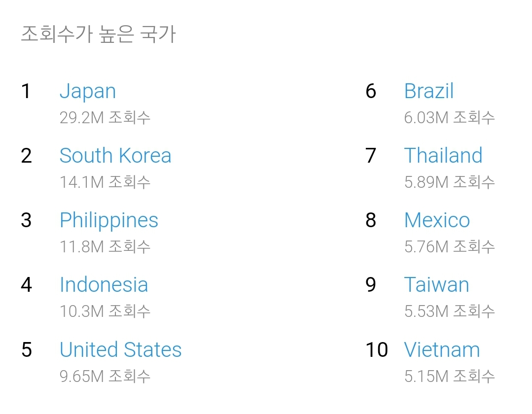532x414 pixels.
Task: Click the 5.15M 조회수 figure
Action: [x=449, y=377]
